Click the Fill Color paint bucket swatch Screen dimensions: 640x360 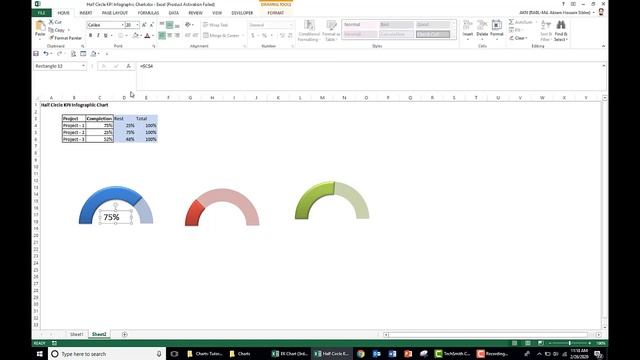[136, 36]
